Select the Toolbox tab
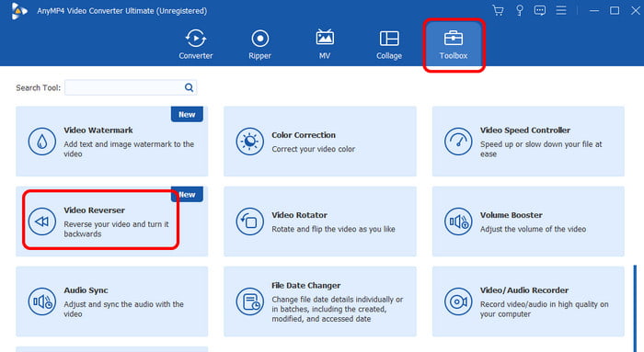Viewport: 644px width, 352px height. (454, 45)
